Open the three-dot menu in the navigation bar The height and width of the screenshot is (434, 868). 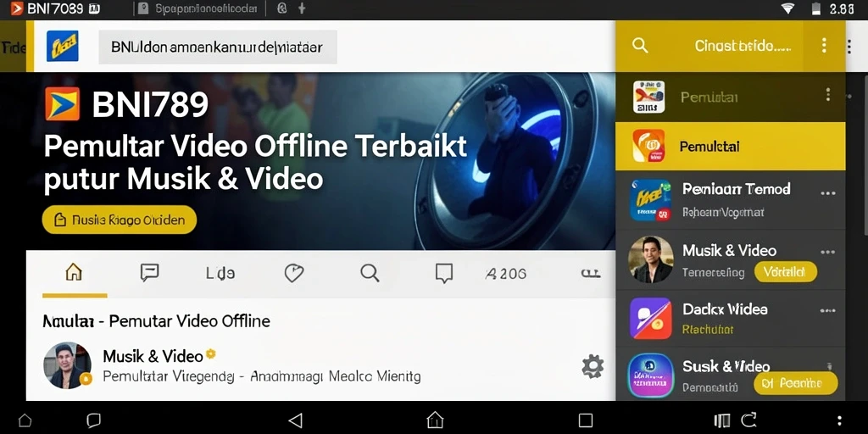pyautogui.click(x=840, y=420)
